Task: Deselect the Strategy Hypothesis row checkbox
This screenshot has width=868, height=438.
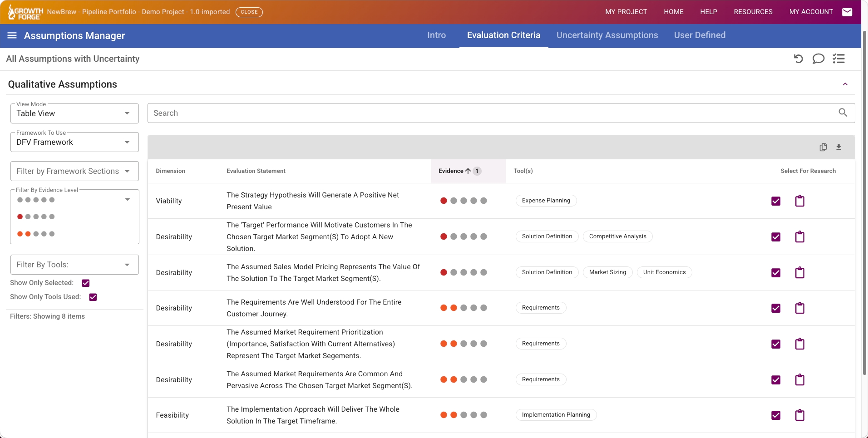Action: 776,201
